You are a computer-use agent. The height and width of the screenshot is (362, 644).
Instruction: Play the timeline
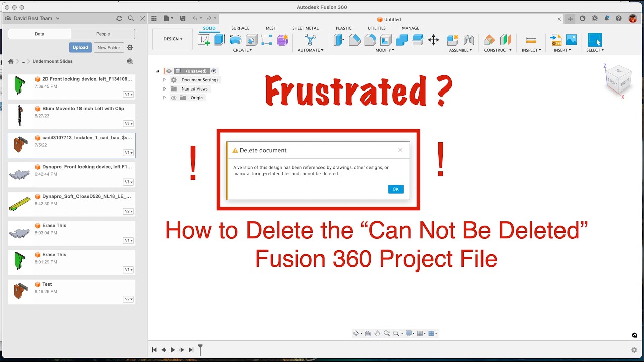tap(173, 350)
